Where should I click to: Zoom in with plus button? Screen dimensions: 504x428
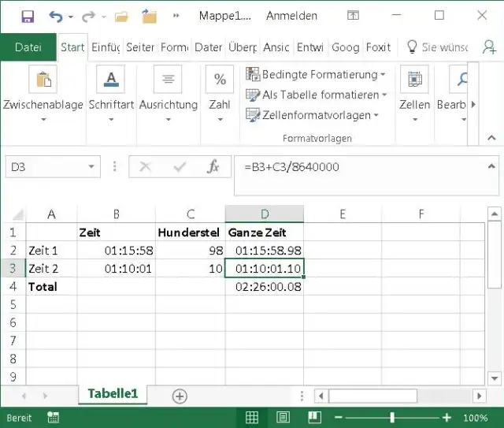pyautogui.click(x=447, y=418)
